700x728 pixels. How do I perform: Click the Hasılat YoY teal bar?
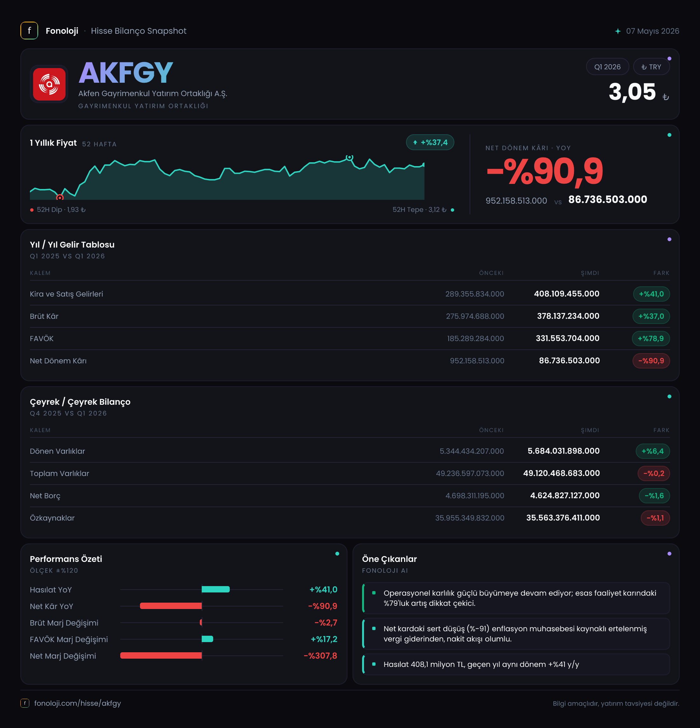point(216,589)
